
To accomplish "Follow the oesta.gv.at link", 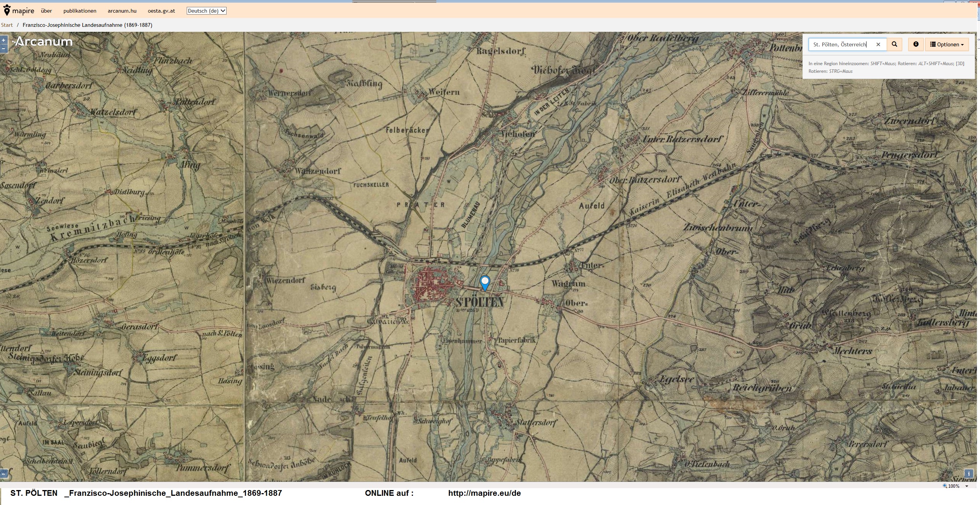I will 161,11.
